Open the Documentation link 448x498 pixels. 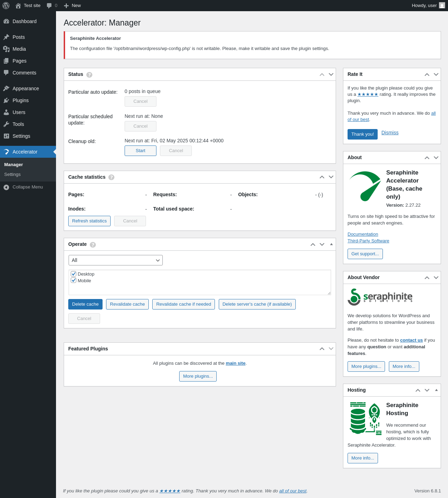[x=363, y=234]
